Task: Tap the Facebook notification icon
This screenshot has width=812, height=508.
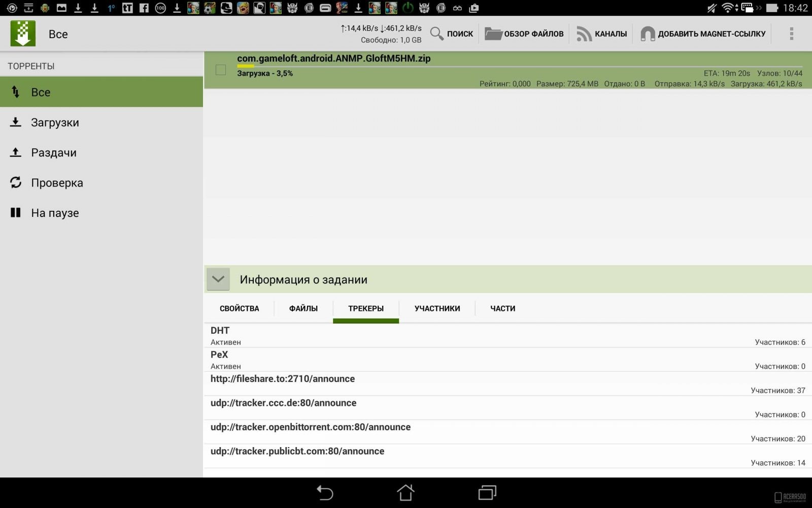Action: (x=144, y=8)
